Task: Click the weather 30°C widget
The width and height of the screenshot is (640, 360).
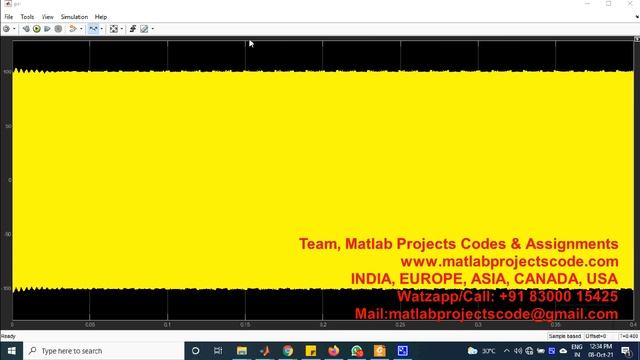Action: pyautogui.click(x=482, y=351)
